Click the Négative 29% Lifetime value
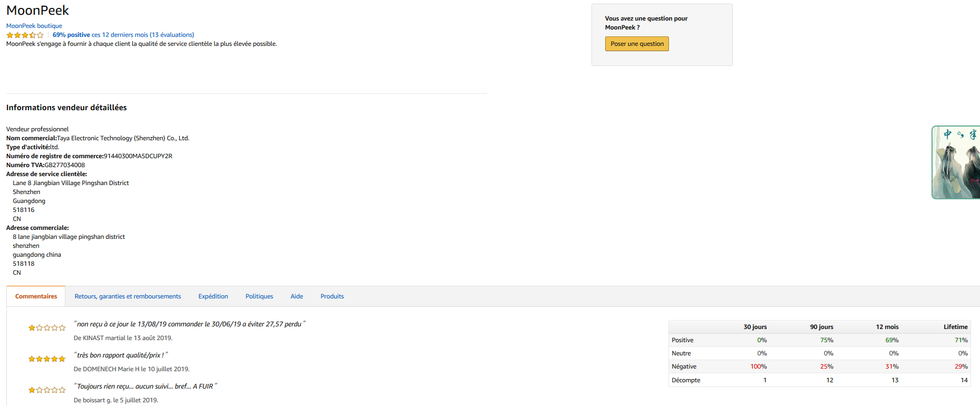The height and width of the screenshot is (406, 980). click(961, 366)
